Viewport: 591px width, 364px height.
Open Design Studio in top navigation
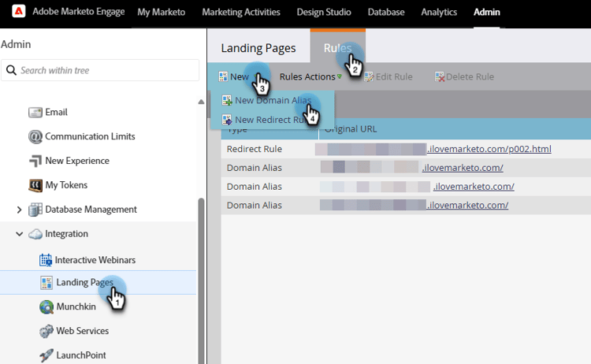tap(324, 12)
